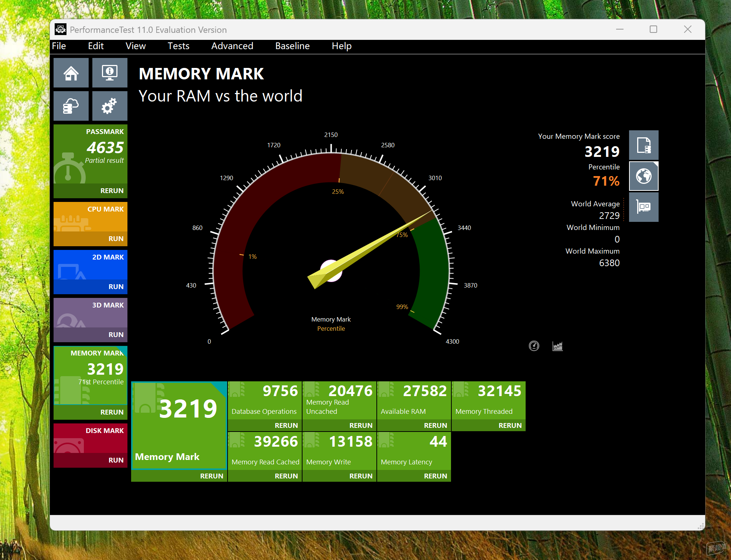
Task: Open the View menu
Action: (x=136, y=46)
